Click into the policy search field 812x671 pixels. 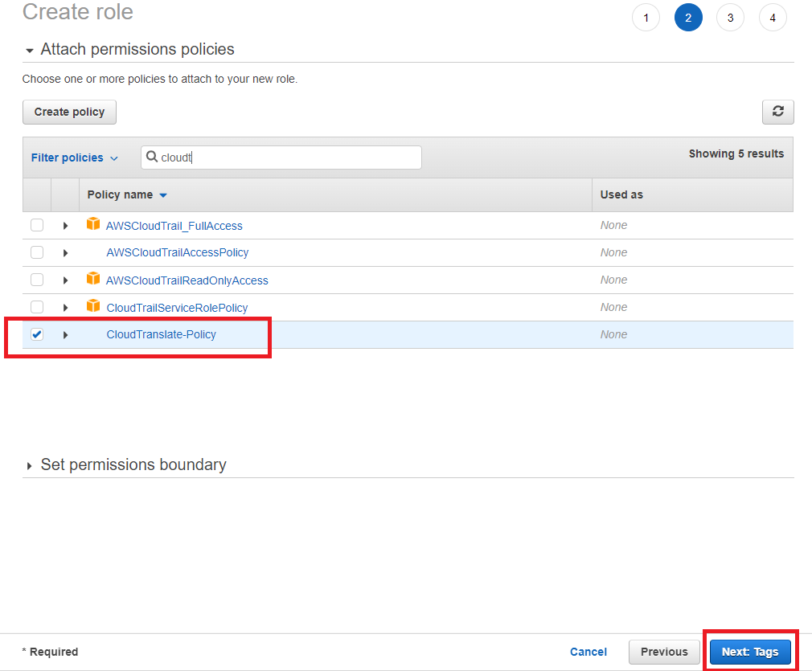click(x=289, y=158)
